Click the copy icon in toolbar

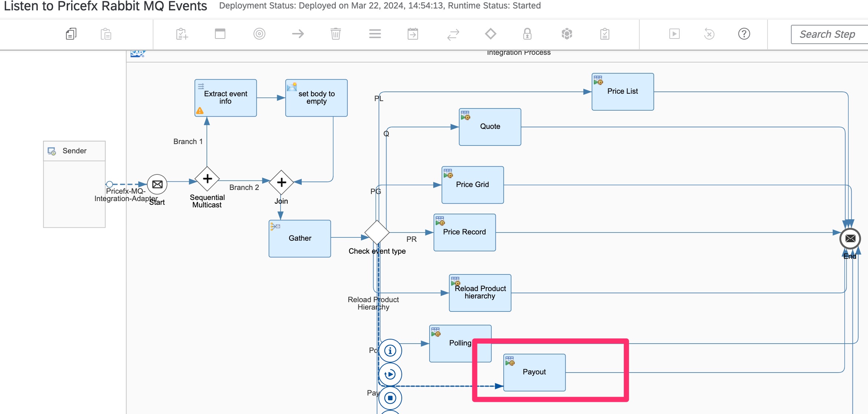tap(71, 34)
